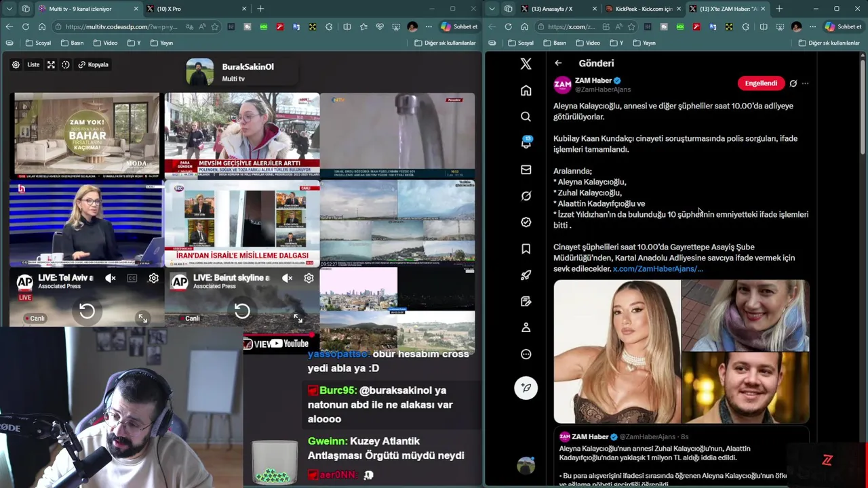
Task: Unmute the Tel Aviv stream
Action: [111, 278]
